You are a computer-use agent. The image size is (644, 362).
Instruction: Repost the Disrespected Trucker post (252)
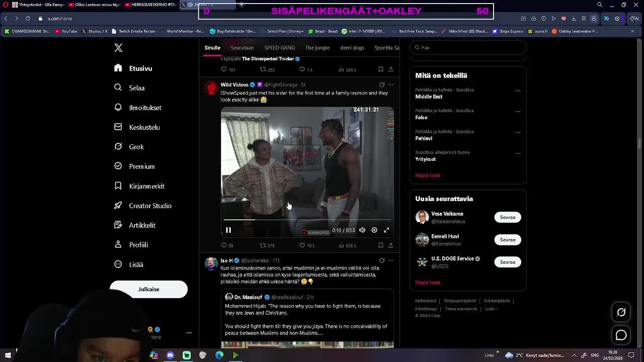(x=267, y=69)
